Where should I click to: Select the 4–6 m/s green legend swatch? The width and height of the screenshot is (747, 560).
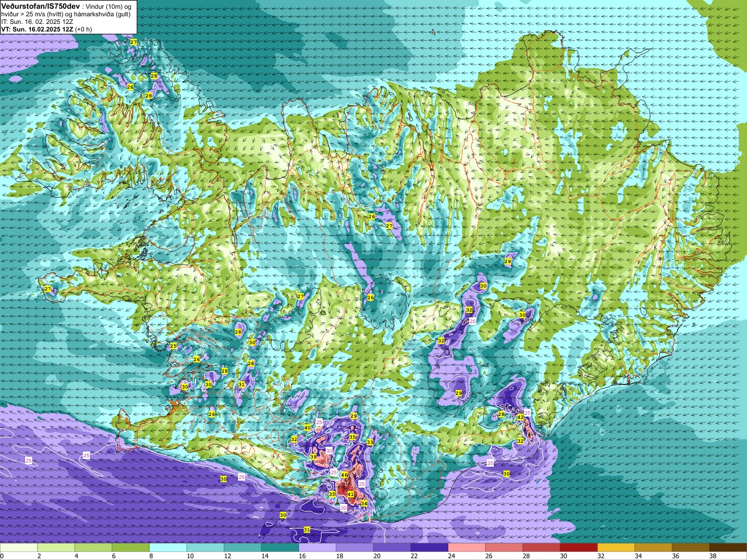click(x=93, y=548)
